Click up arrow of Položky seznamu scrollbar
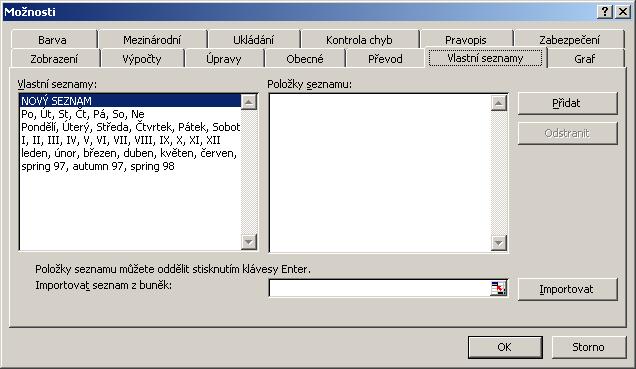The height and width of the screenshot is (369, 636). (498, 103)
